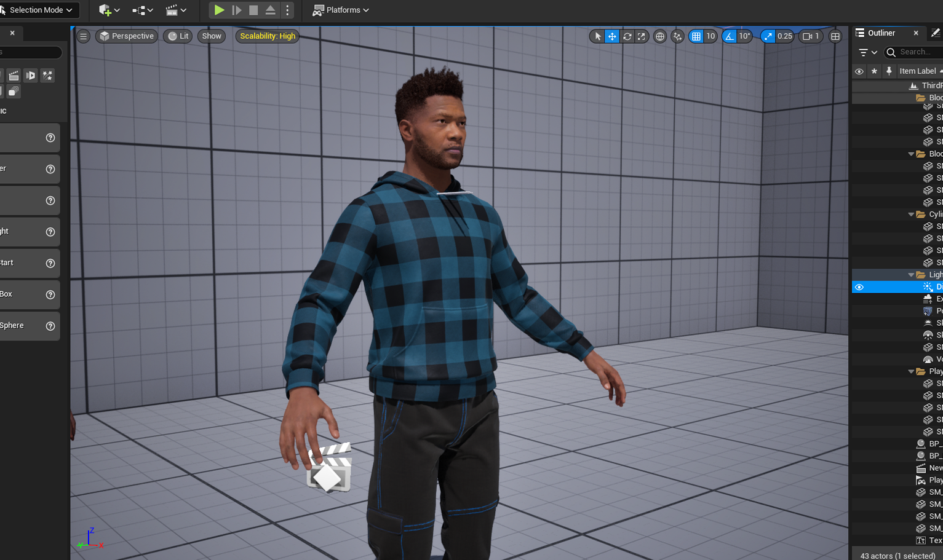
Task: Collapse the Cylinder folder in the Outliner
Action: pos(912,214)
